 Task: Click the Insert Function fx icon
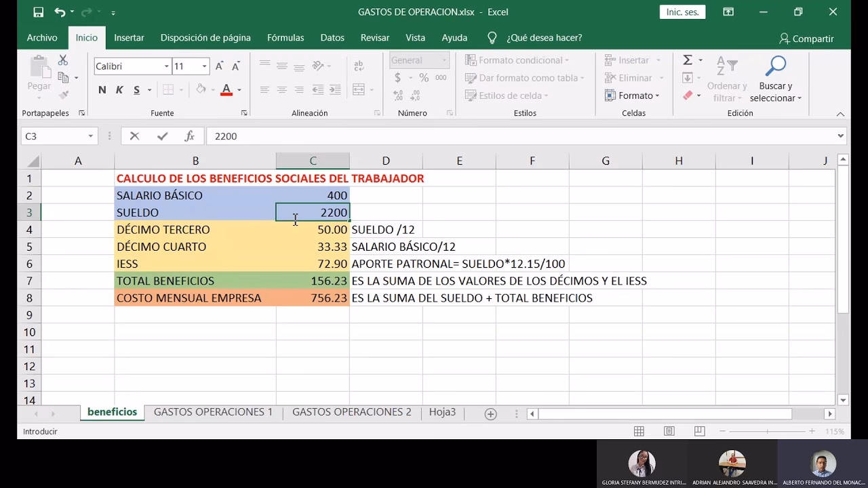(190, 136)
